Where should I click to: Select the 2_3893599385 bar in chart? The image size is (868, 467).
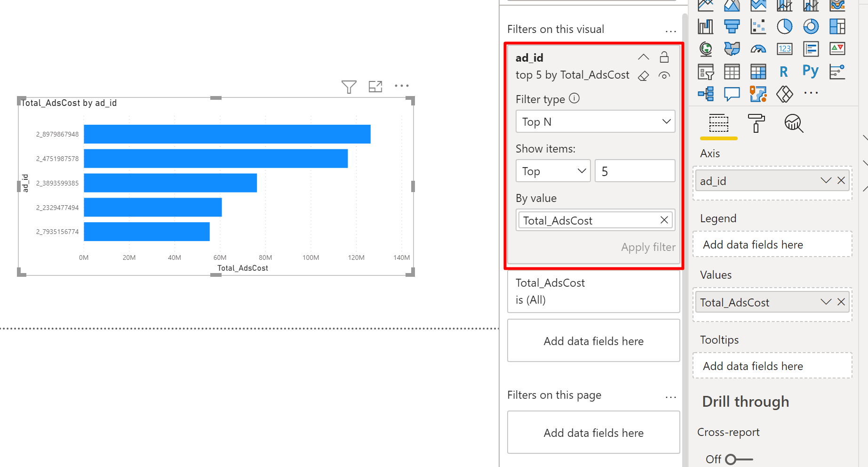point(170,183)
